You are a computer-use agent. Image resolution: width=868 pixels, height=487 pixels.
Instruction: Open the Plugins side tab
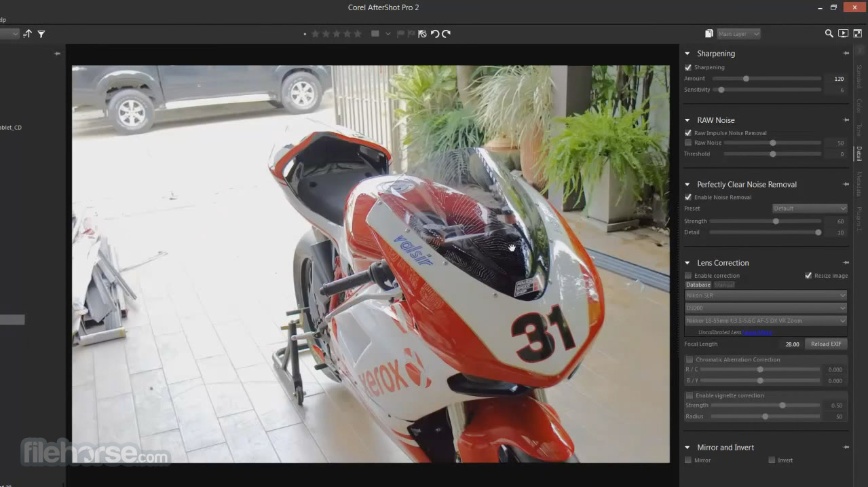pyautogui.click(x=858, y=217)
